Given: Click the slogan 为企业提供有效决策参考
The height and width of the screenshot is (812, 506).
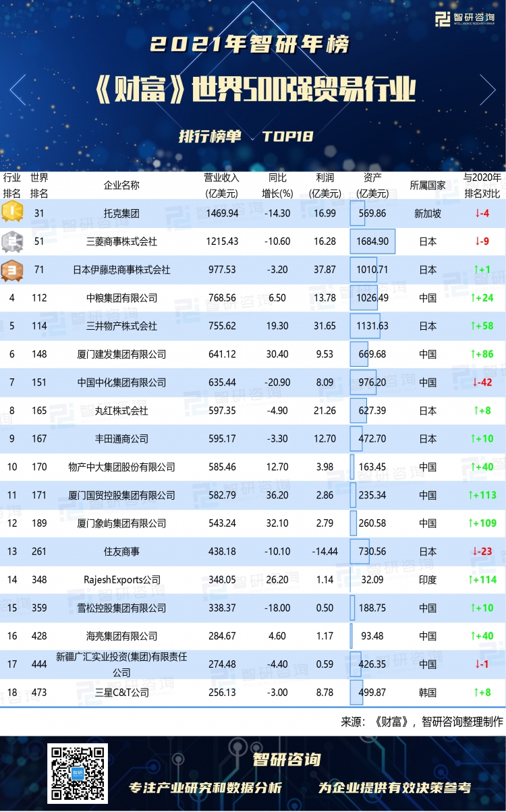Looking at the screenshot, I should (x=395, y=788).
